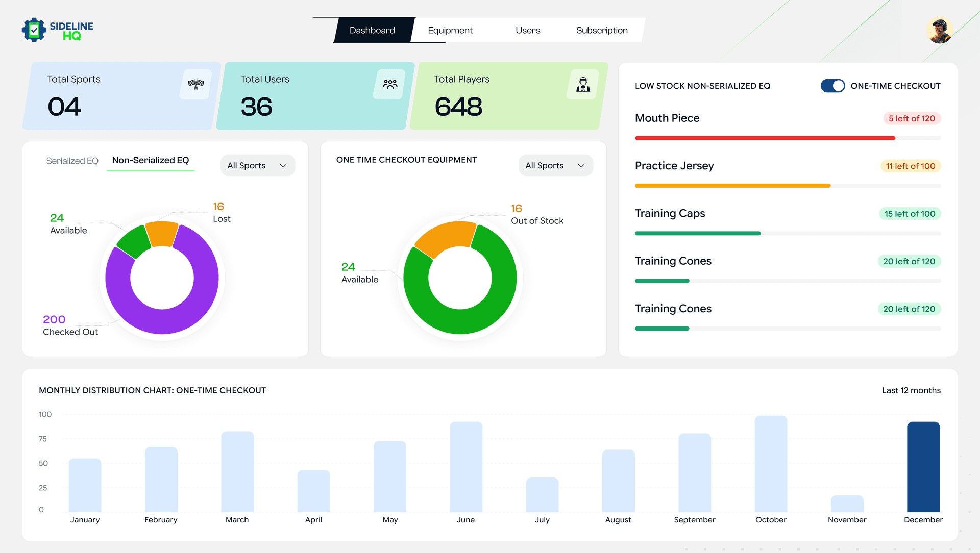Open the Users navigation tab
Screen dimensions: 980x553
(x=528, y=30)
